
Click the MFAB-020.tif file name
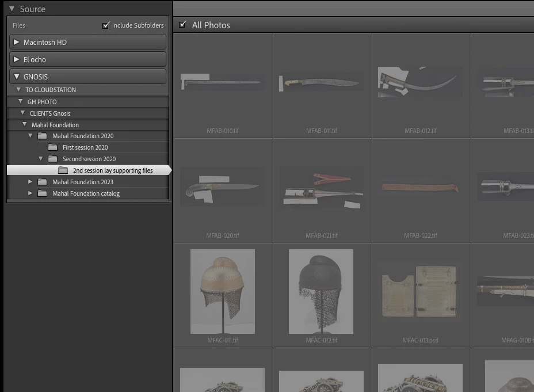(x=223, y=235)
